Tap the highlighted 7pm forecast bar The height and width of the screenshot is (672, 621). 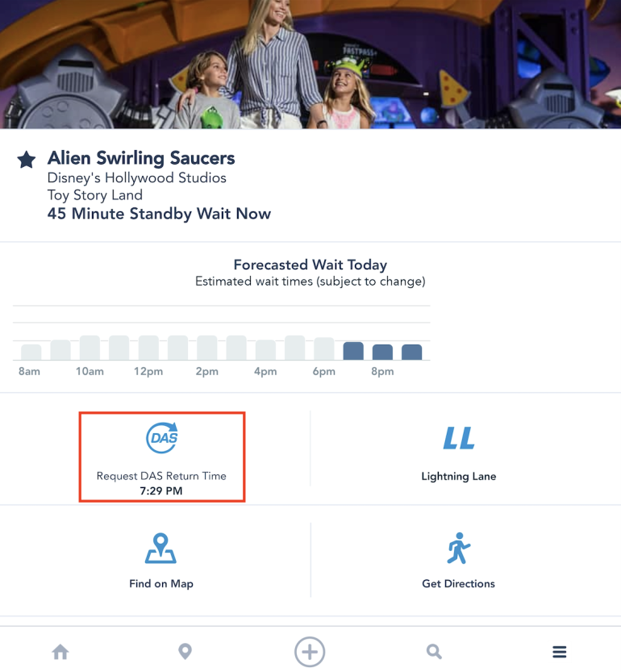353,351
